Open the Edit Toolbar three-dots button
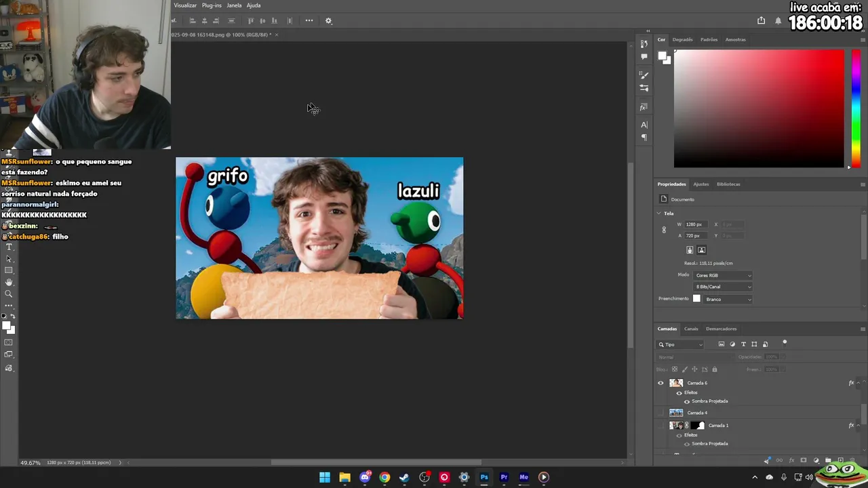 pos(9,305)
